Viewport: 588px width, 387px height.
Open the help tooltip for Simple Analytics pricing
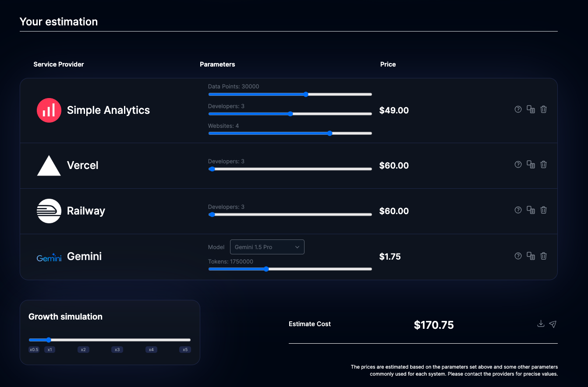tap(518, 109)
